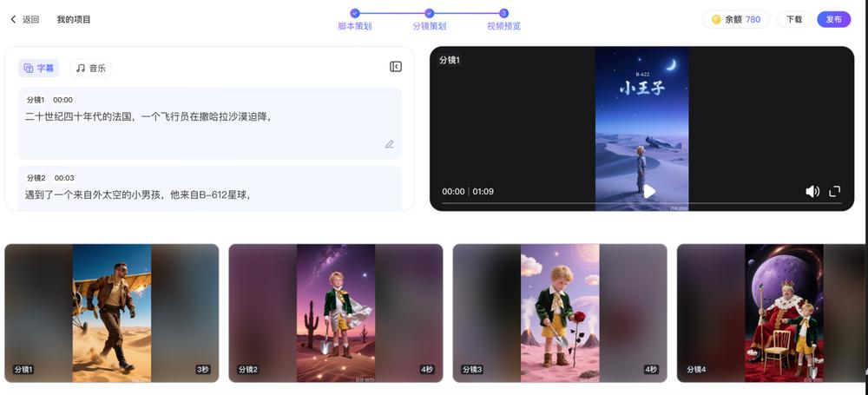Viewport: 868px width, 395px height.
Task: Open 我的项目 link
Action: coord(74,19)
